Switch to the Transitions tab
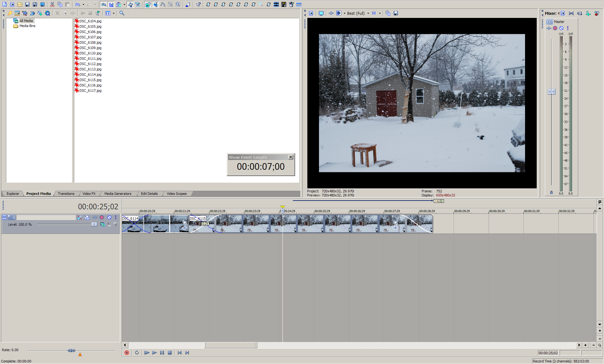This screenshot has width=604, height=364. point(66,194)
